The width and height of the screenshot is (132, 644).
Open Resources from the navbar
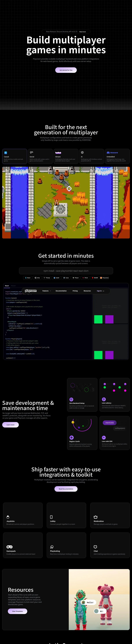(x=87, y=291)
